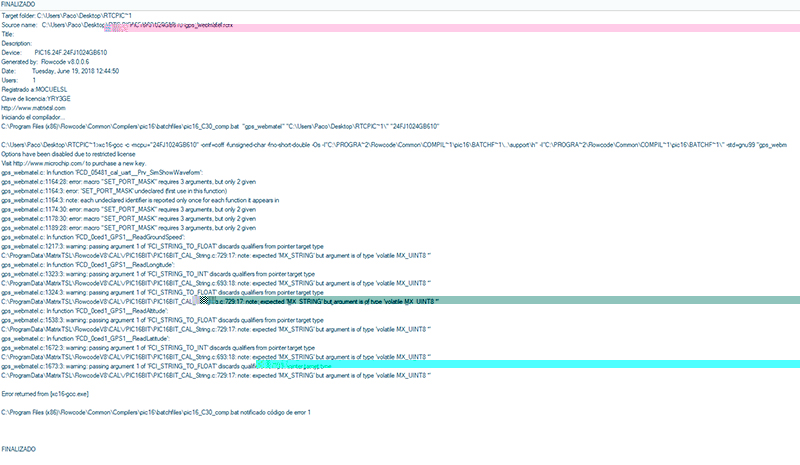Select the 'SET_PORT_MASK undeclared' error line
Image resolution: width=800 pixels, height=465 pixels.
(x=114, y=191)
